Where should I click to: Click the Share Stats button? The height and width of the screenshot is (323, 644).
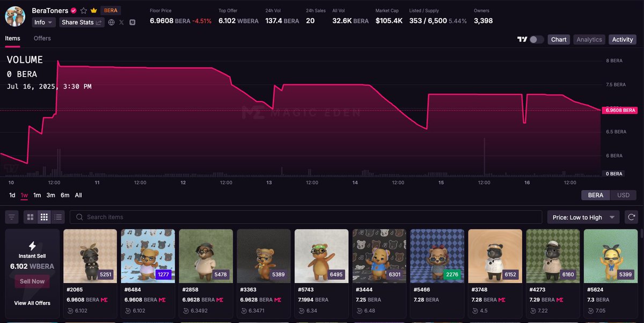coord(82,23)
